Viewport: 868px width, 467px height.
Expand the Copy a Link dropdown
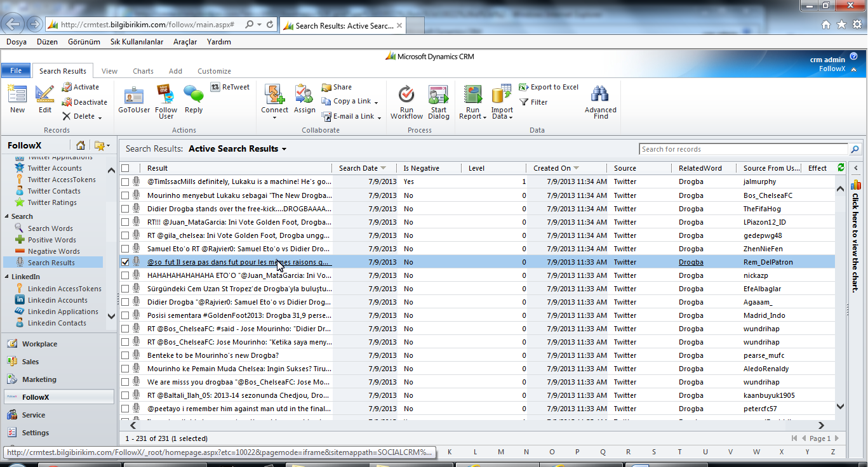point(376,102)
